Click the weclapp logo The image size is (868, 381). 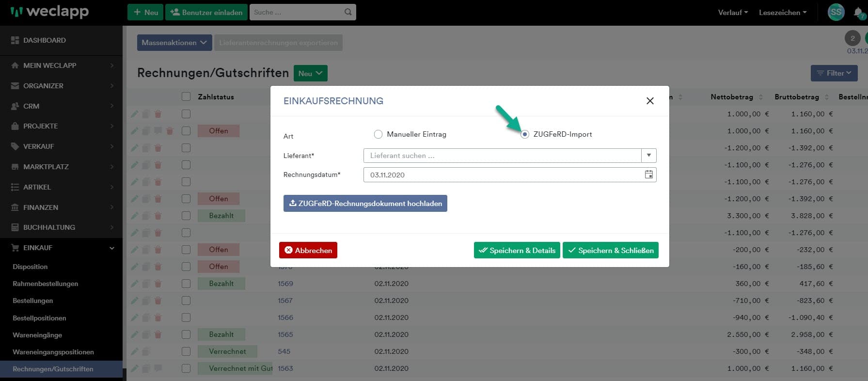[50, 12]
